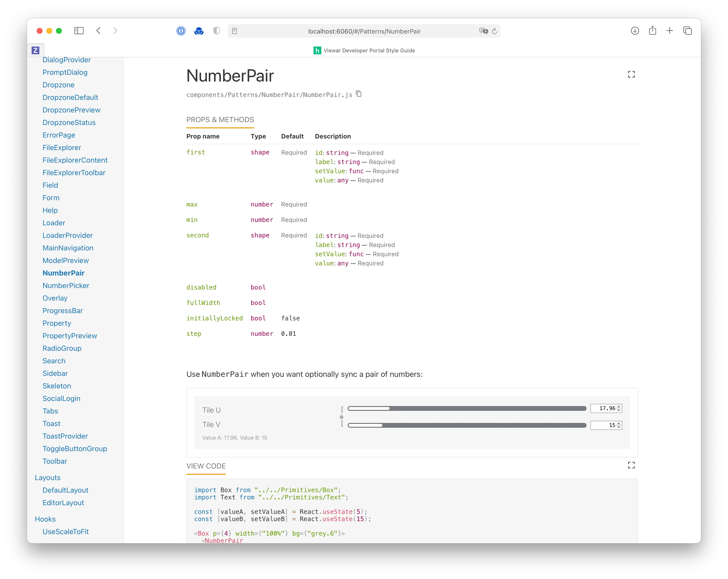
Task: Open the Hooks section heading link
Action: tap(45, 519)
